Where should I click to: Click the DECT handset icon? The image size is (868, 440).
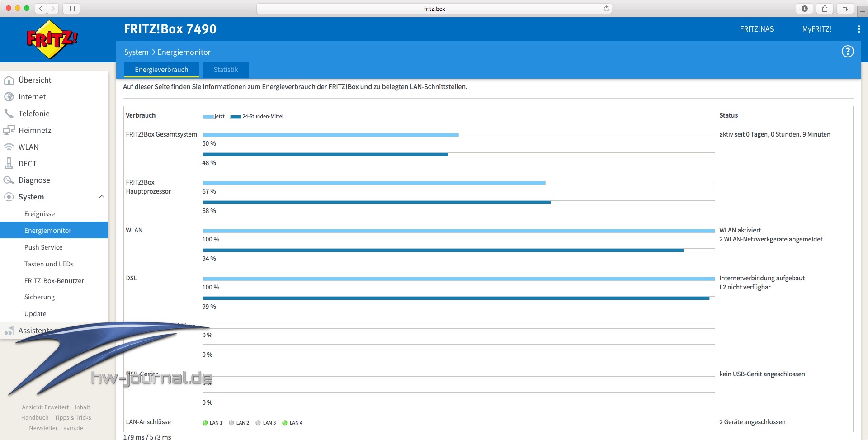coord(9,163)
